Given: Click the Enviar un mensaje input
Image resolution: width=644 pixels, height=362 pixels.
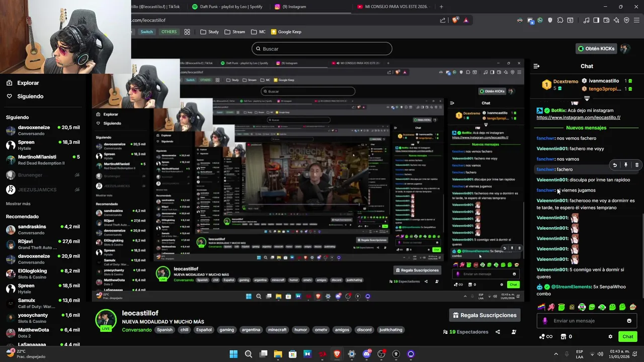Looking at the screenshot, I should [x=587, y=321].
